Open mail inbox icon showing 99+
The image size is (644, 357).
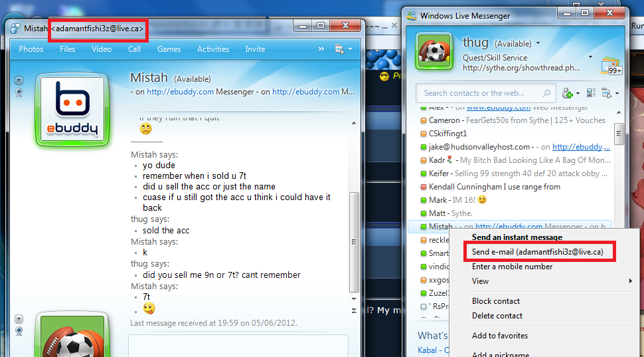coord(611,66)
